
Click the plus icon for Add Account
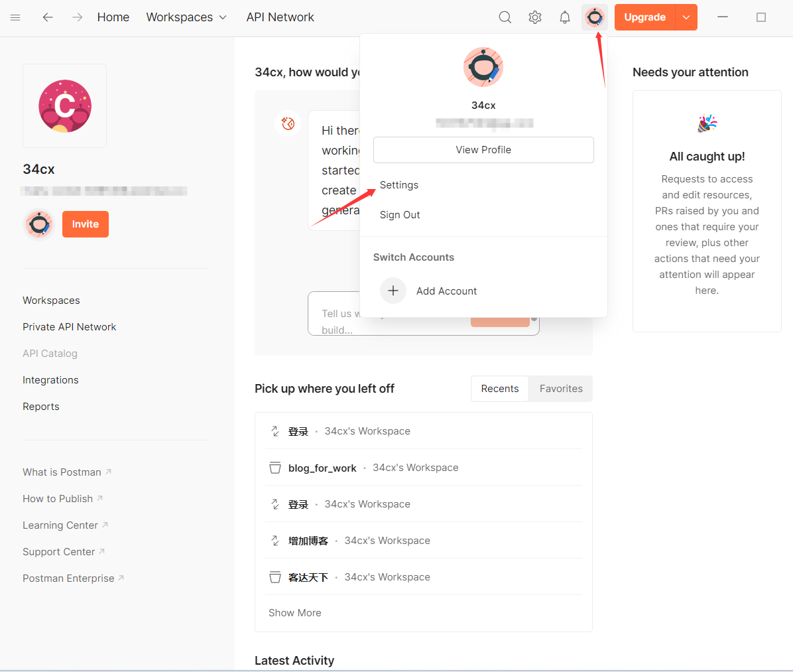393,291
